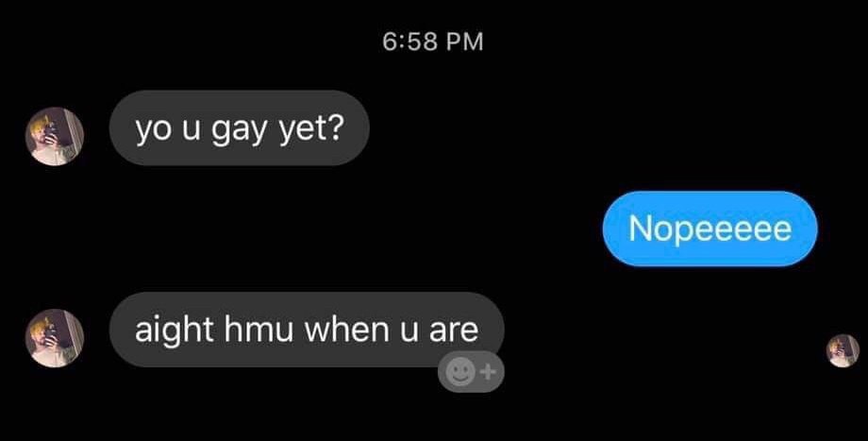Select the blue 'Nopeeeee' message bubble
This screenshot has height=441, width=868.
pyautogui.click(x=709, y=229)
